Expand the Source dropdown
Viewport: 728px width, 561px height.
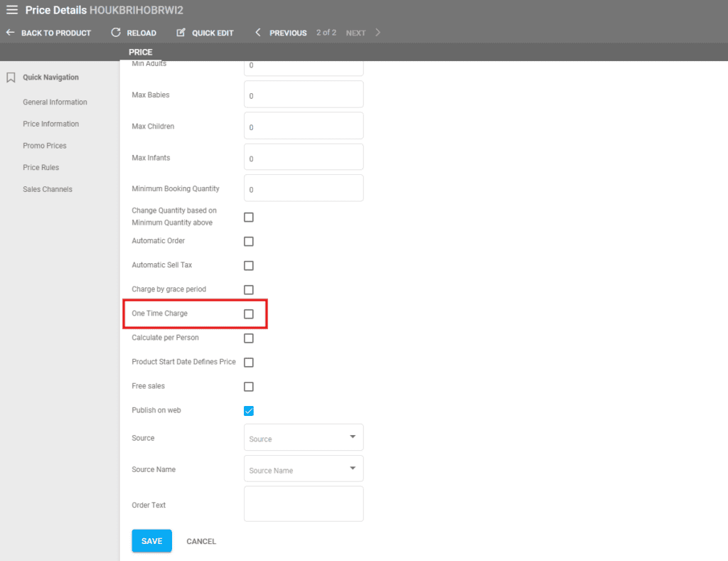pos(304,437)
